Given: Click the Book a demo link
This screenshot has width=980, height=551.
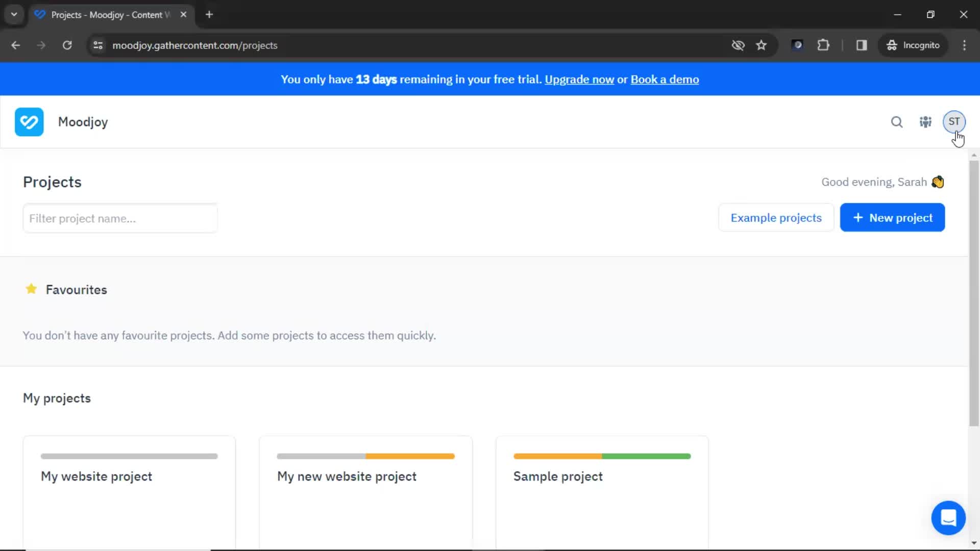Looking at the screenshot, I should (665, 80).
